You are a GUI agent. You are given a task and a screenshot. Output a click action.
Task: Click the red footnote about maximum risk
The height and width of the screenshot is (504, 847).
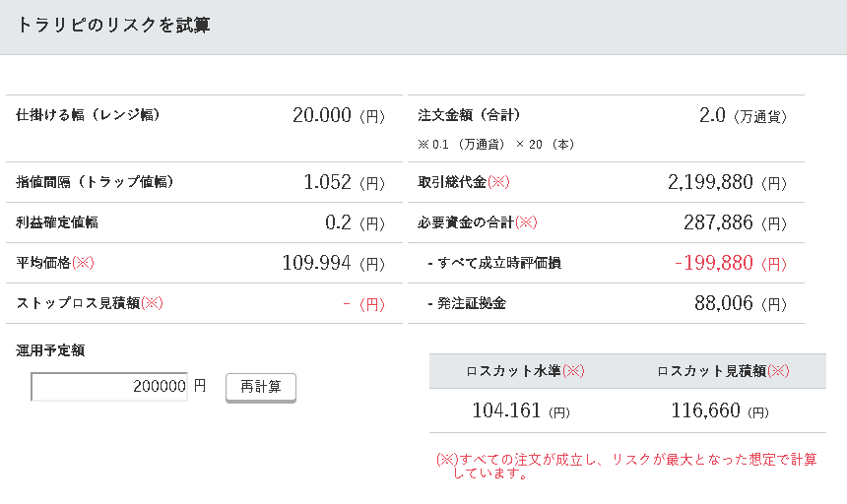[626, 467]
